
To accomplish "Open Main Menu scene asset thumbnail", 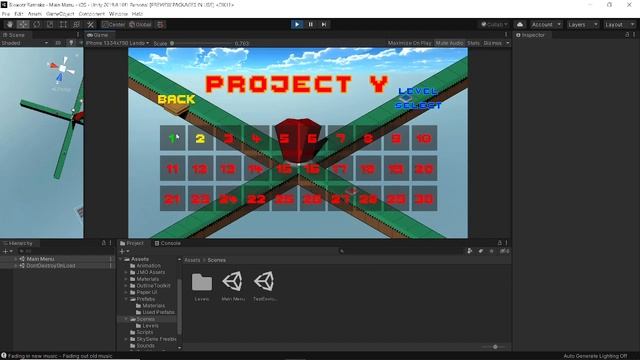I will 233,282.
